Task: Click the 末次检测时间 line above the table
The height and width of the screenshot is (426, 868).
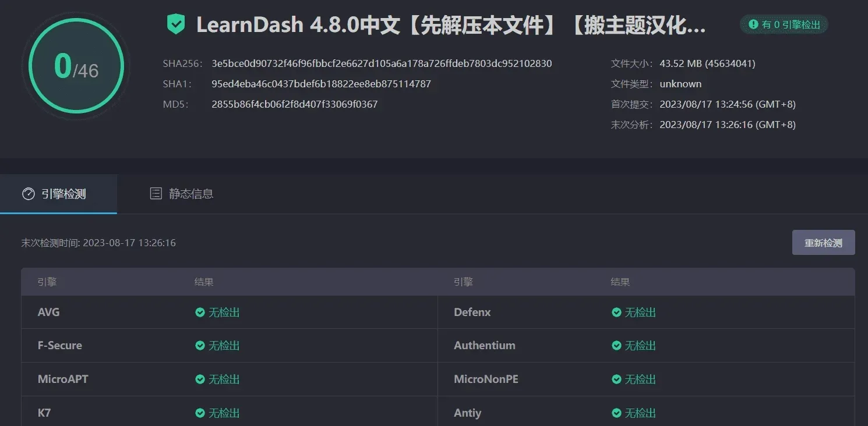Action: [98, 243]
